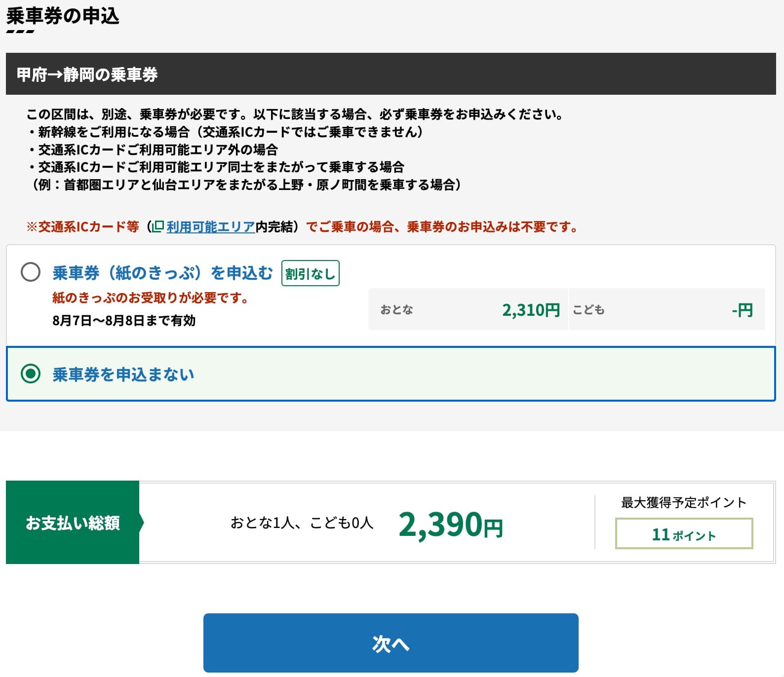Click the 乗車券(紙のきっぷ)を申込む label text
The image size is (784, 677).
[162, 272]
